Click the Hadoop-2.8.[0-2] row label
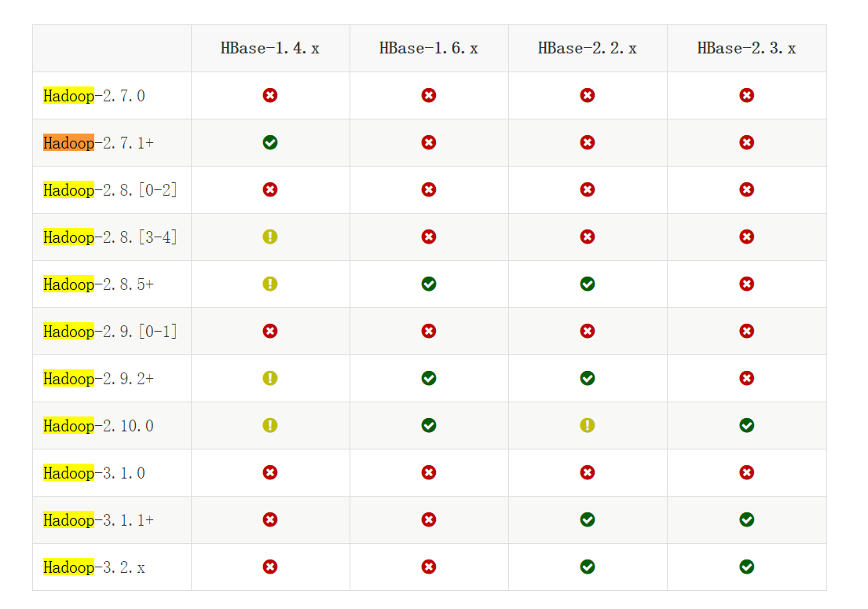Viewport: 868px width, 609px height. 111,190
